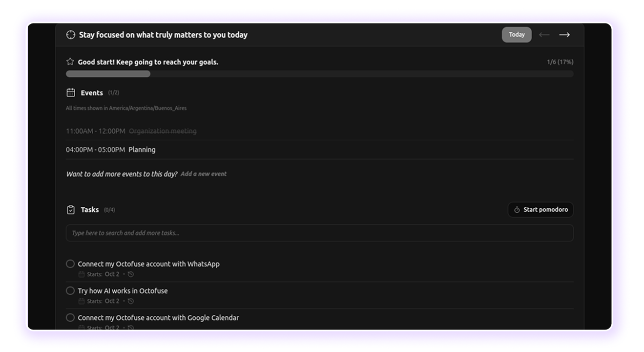Go to the previous day with left arrow
Screen dimensions: 644x352
[544, 35]
